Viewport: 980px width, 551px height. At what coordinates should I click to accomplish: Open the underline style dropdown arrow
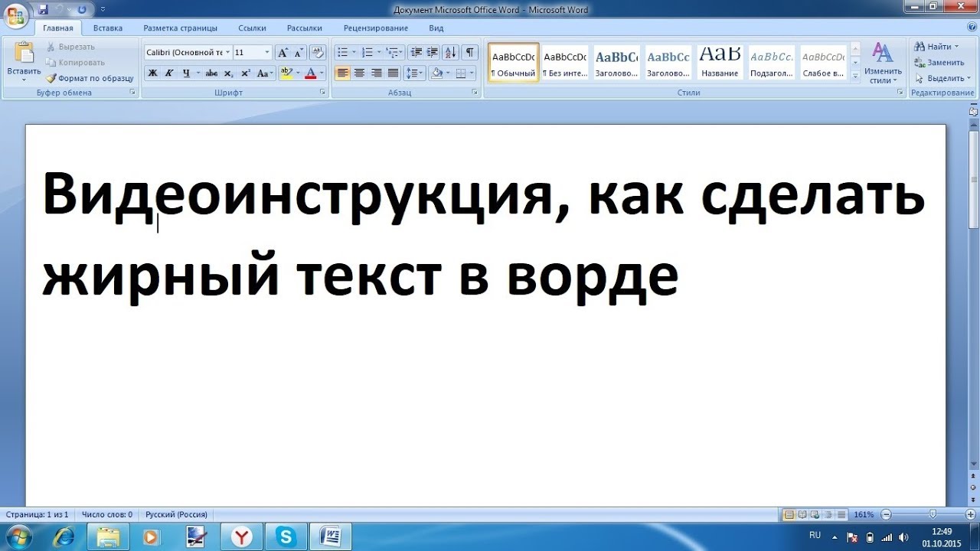[198, 73]
